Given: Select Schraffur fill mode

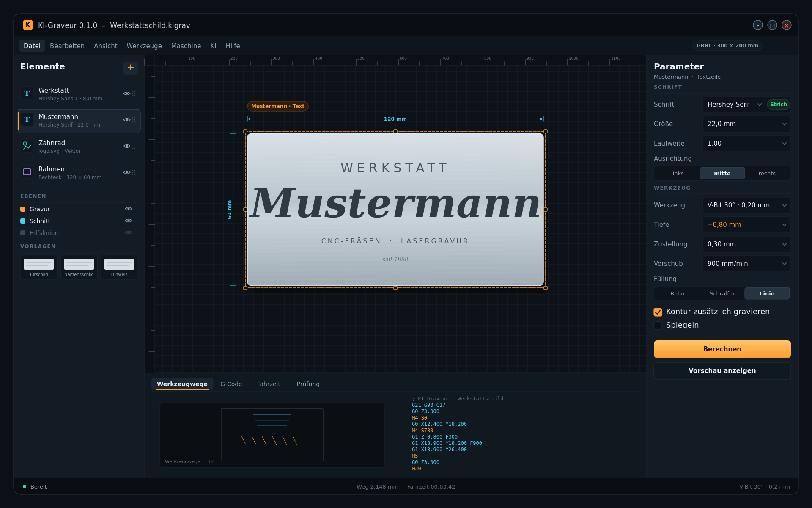Looking at the screenshot, I should pos(722,293).
